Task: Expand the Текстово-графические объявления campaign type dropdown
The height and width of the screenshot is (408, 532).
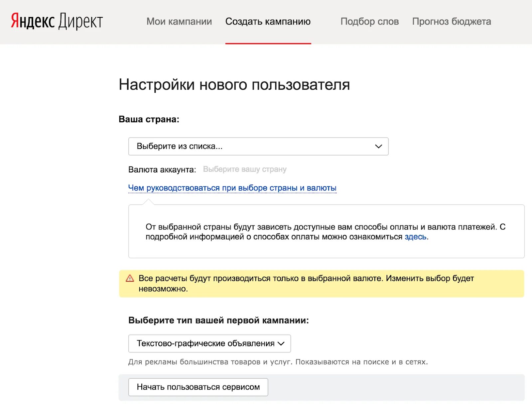Action: click(x=209, y=343)
